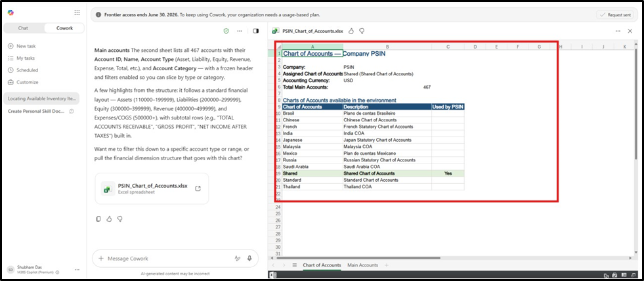Select the 'Saudi Arabia COA' cell

point(387,167)
